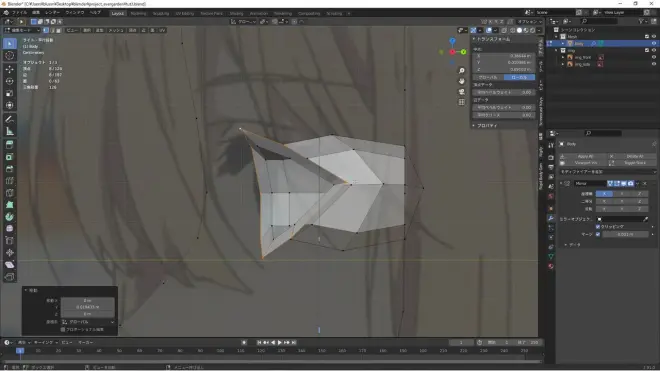Open the File menu

(20, 13)
